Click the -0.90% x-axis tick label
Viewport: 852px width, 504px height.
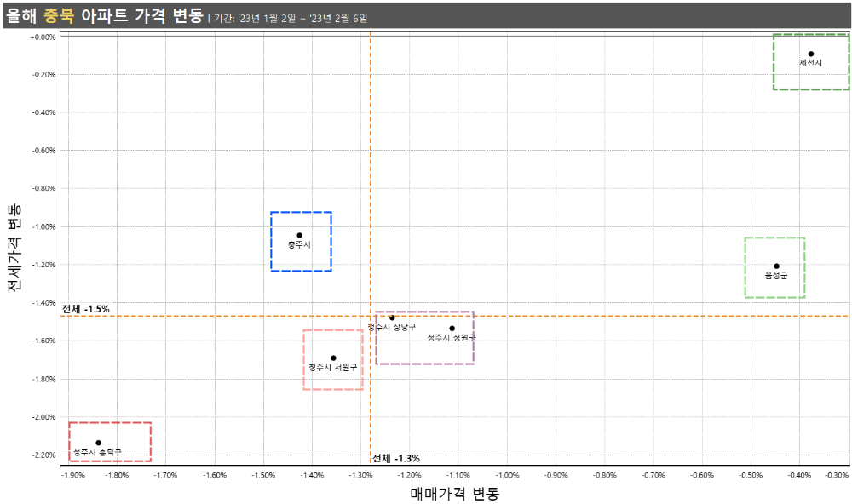(556, 475)
